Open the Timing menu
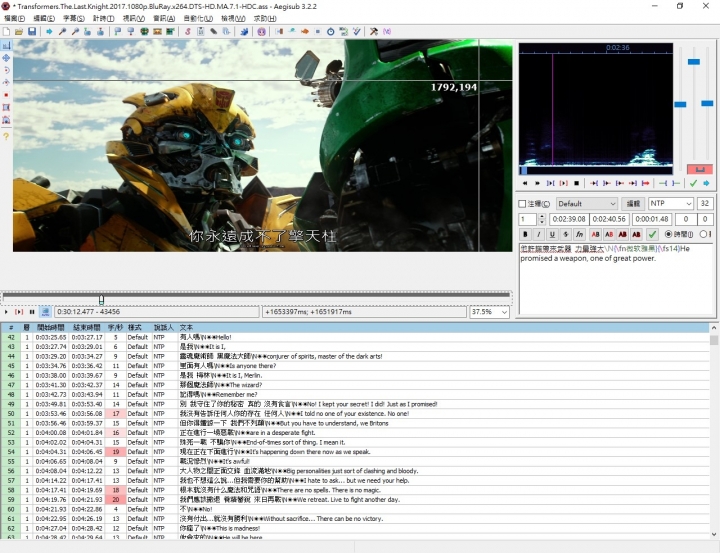 click(x=103, y=18)
